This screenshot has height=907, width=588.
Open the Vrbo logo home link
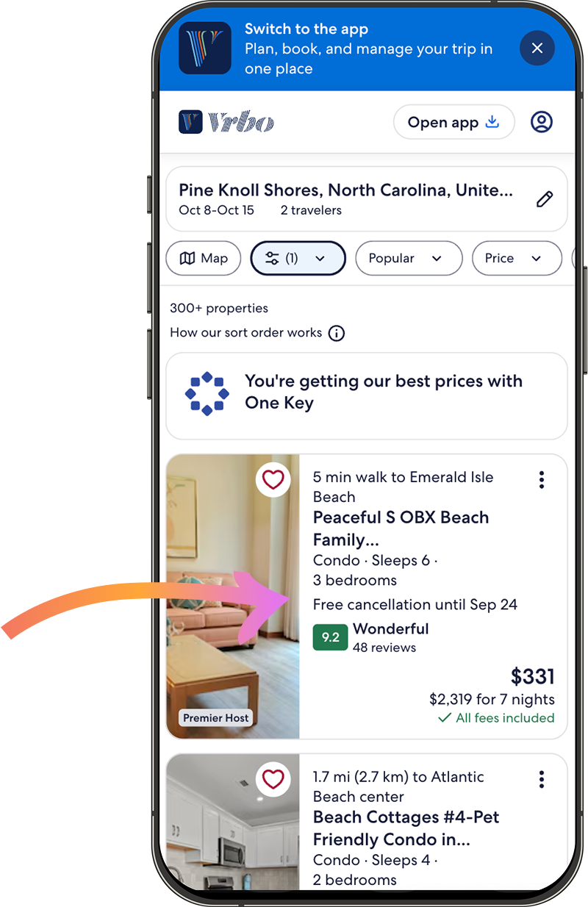[226, 122]
